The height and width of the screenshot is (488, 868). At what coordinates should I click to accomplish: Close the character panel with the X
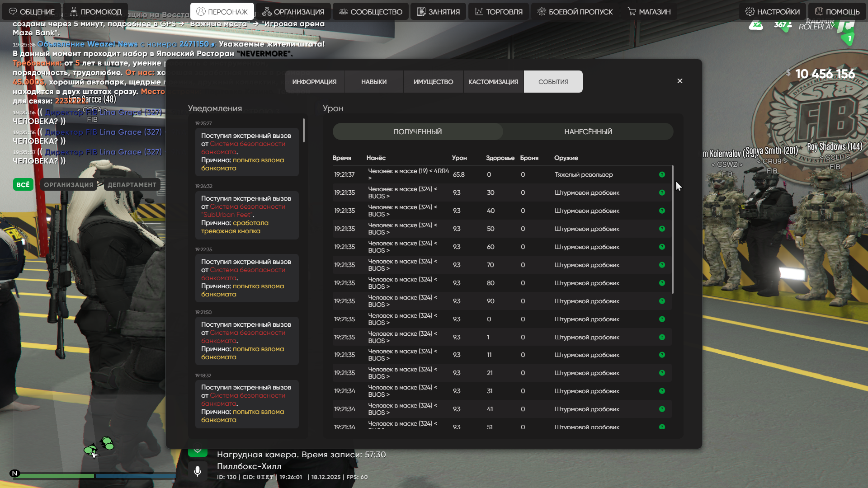(x=679, y=81)
